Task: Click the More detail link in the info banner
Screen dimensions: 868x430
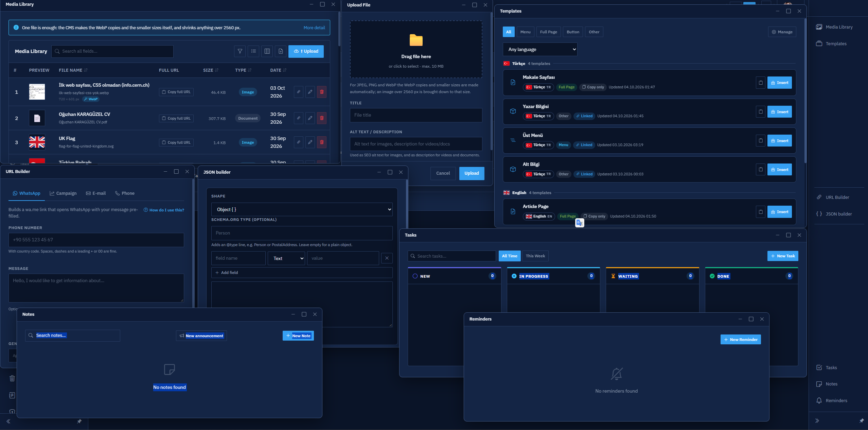Action: tap(314, 28)
